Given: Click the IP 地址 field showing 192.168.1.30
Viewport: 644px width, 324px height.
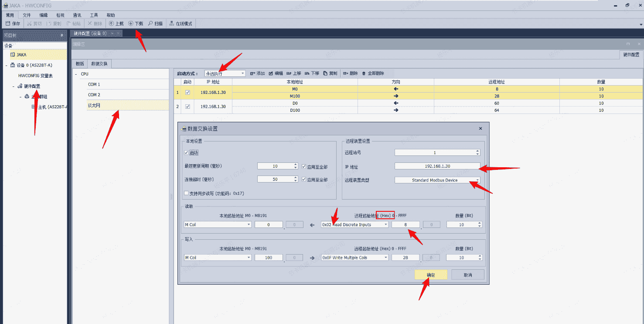Looking at the screenshot, I should tap(437, 166).
